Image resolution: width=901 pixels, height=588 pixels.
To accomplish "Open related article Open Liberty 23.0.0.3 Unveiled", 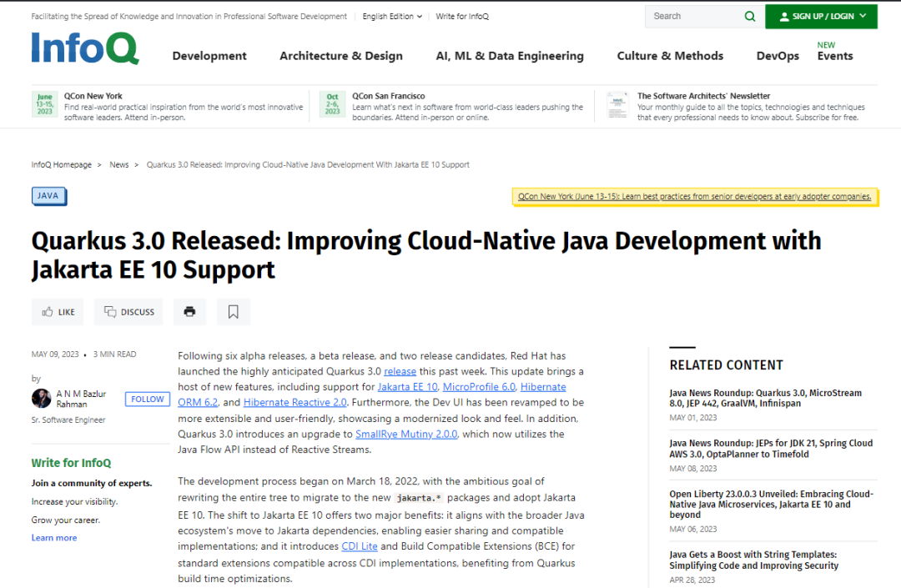I will tap(771, 504).
